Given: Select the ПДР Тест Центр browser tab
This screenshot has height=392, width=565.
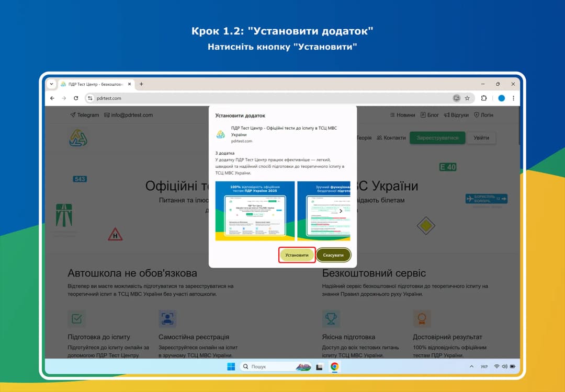Looking at the screenshot, I should (x=96, y=84).
